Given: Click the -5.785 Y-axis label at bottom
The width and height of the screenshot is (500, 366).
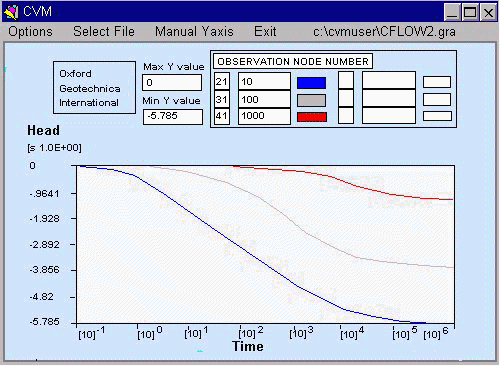Looking at the screenshot, I should pyautogui.click(x=44, y=322).
